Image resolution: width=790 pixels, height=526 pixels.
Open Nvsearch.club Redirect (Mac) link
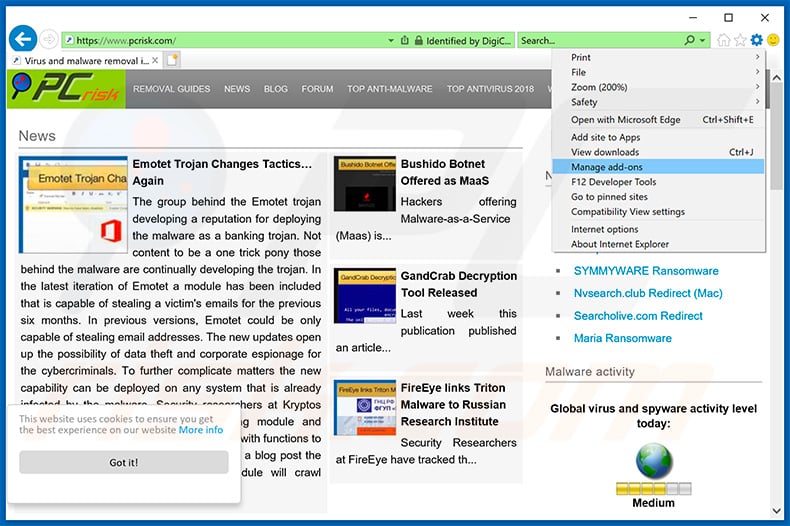648,293
